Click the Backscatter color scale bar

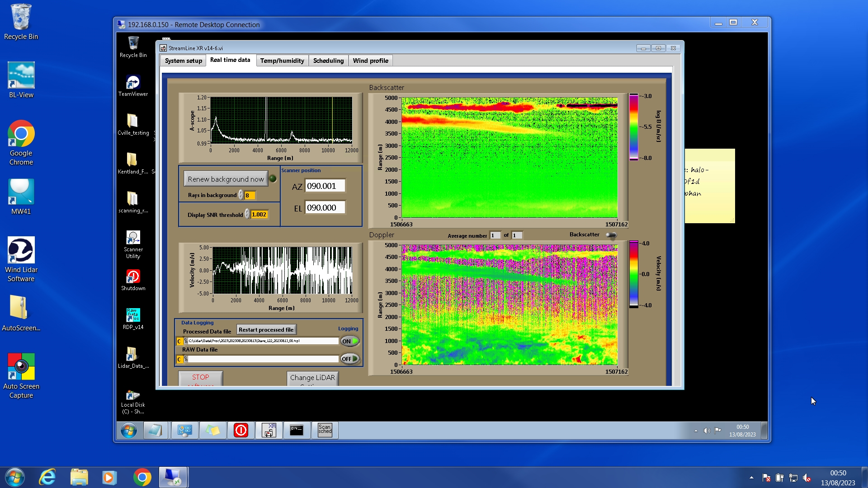633,127
